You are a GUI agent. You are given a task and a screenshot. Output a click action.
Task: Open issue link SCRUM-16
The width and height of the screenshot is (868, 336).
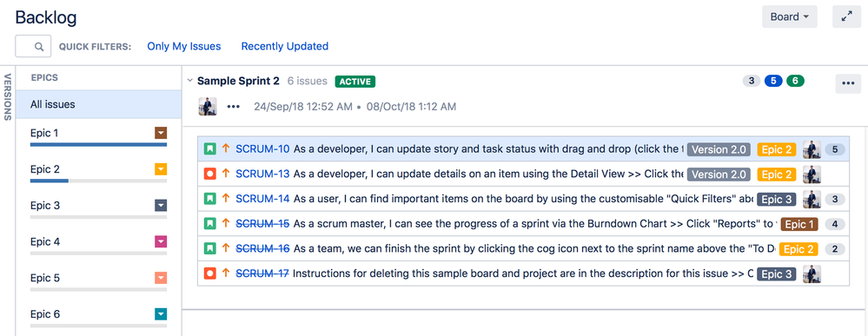(262, 248)
